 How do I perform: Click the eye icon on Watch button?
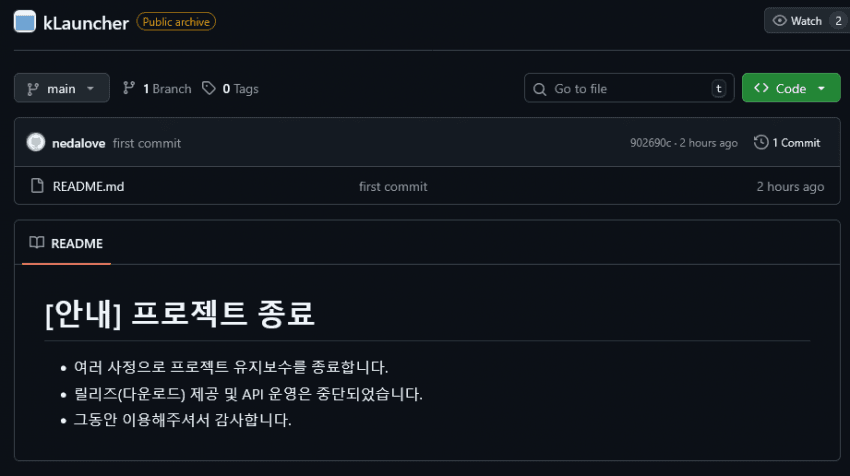[x=779, y=21]
